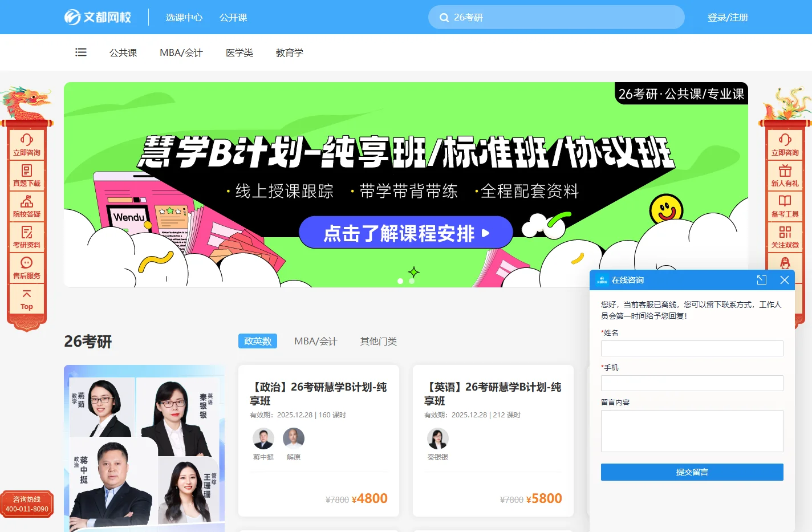The height and width of the screenshot is (532, 812).
Task: Open 立即咨询 on left scroll sidebar
Action: pyautogui.click(x=27, y=145)
